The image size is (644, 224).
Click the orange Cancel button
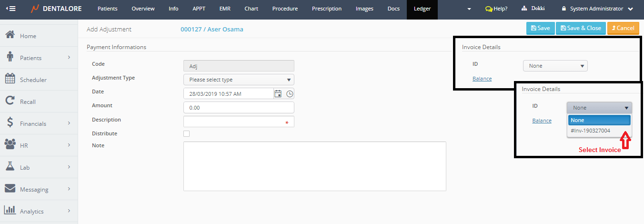[x=623, y=28]
